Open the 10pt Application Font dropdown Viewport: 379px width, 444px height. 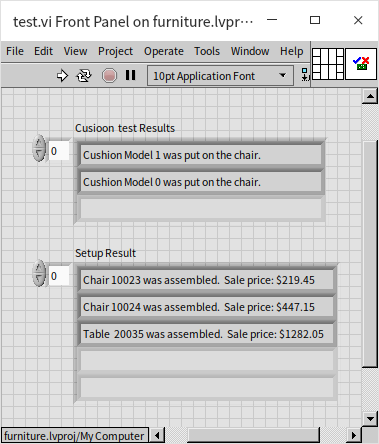(x=220, y=76)
